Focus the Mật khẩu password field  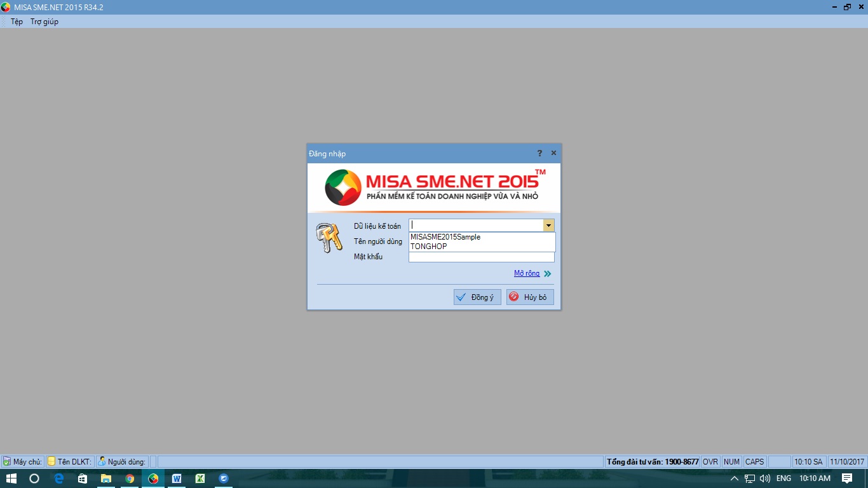482,257
